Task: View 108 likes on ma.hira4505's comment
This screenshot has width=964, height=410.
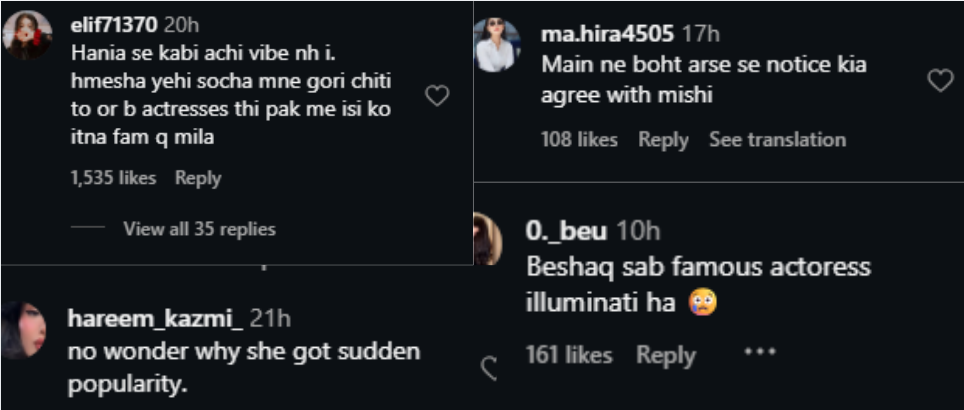Action: [579, 140]
